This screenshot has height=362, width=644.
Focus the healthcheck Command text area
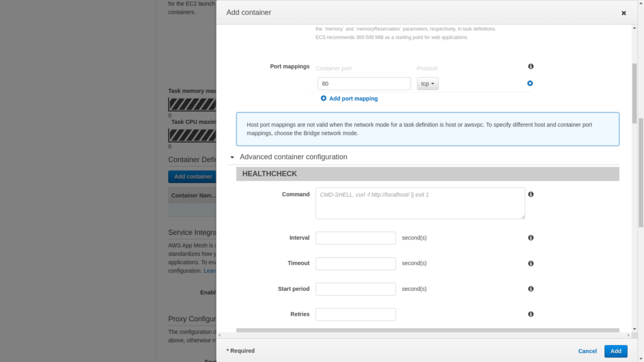(x=420, y=203)
